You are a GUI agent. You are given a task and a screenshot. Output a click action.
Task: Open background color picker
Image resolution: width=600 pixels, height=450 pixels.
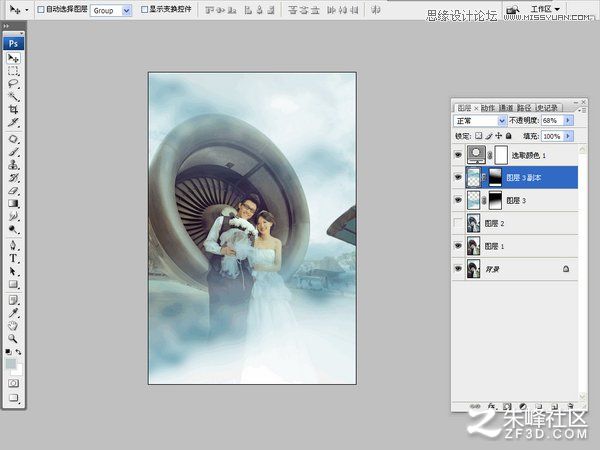point(18,370)
